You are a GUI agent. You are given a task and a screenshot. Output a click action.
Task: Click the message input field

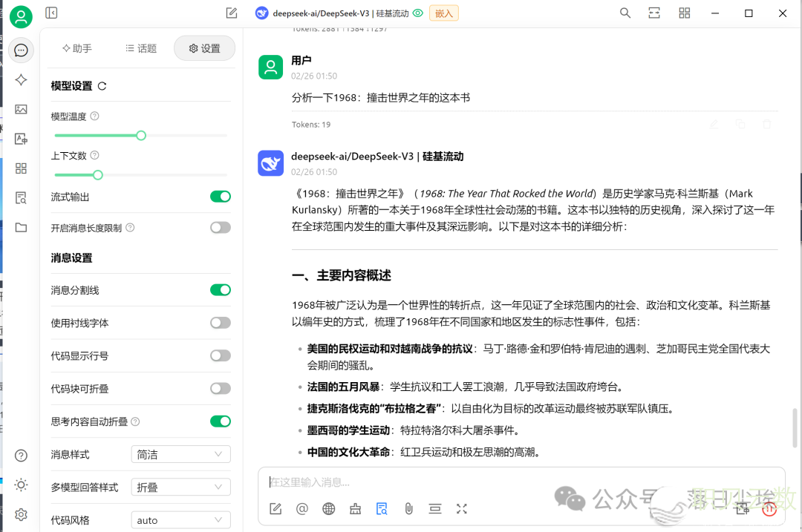click(x=522, y=482)
